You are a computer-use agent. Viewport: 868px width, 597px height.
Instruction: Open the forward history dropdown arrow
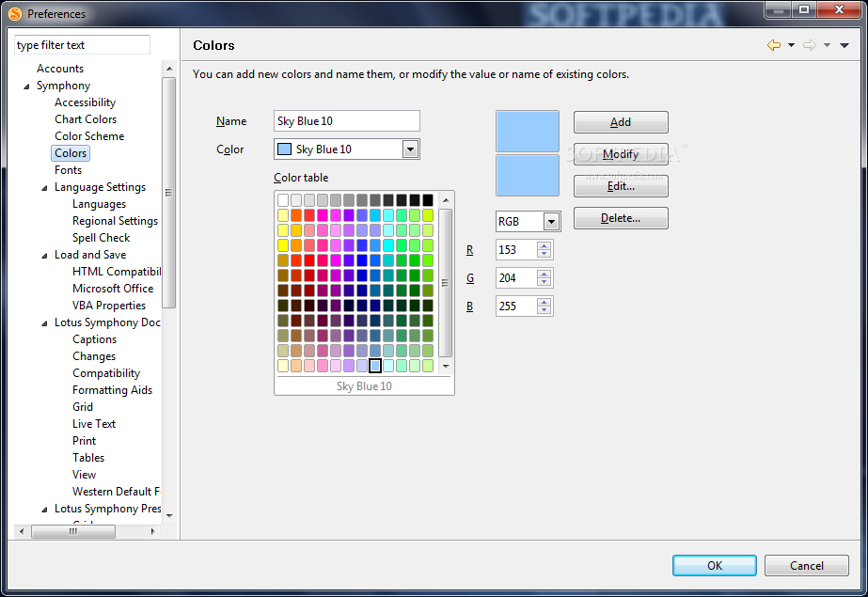[x=827, y=45]
